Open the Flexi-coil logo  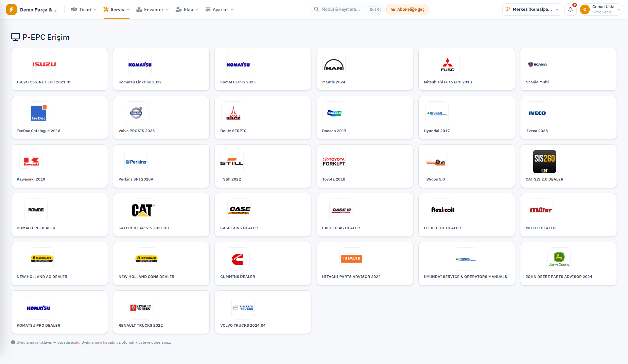click(443, 210)
